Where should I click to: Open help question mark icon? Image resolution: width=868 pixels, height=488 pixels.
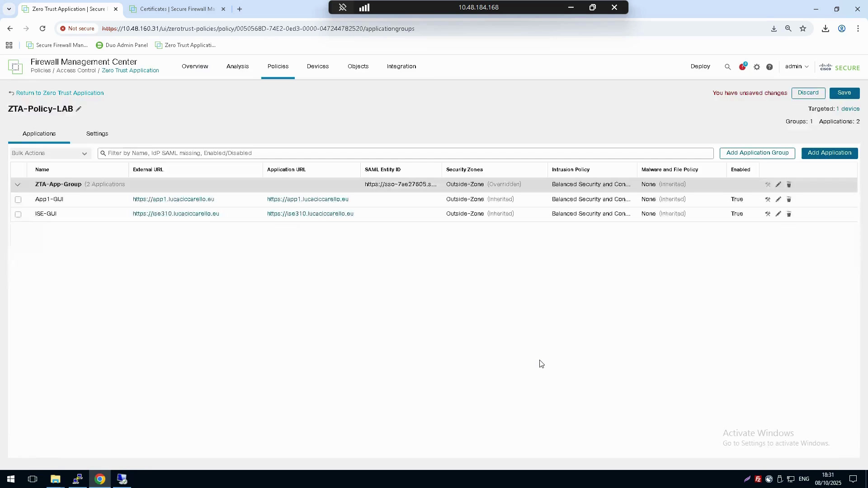click(769, 67)
